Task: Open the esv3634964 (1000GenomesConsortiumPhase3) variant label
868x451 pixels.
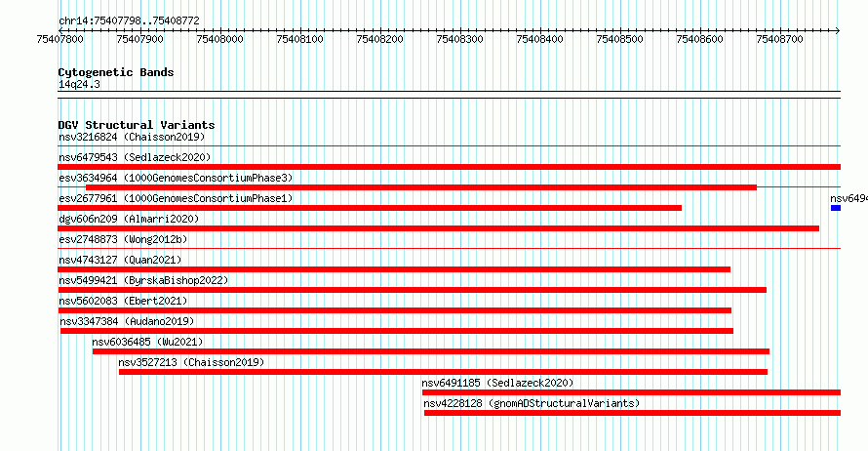Action: 176,178
